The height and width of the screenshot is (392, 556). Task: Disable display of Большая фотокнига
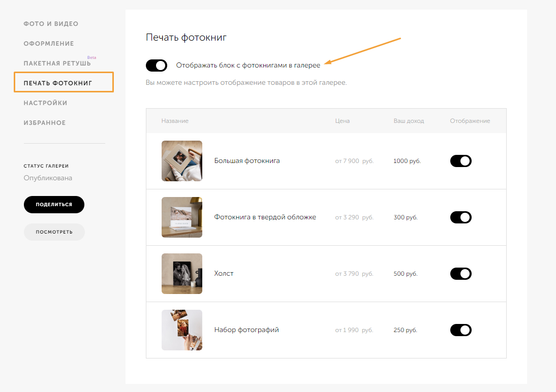pos(461,161)
